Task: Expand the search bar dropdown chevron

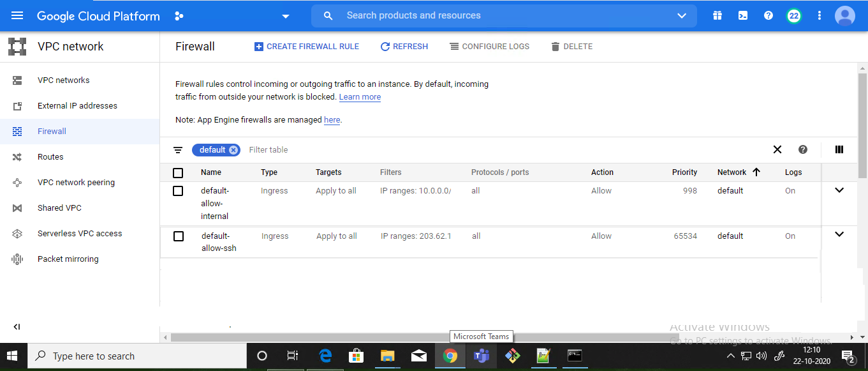Action: [682, 16]
